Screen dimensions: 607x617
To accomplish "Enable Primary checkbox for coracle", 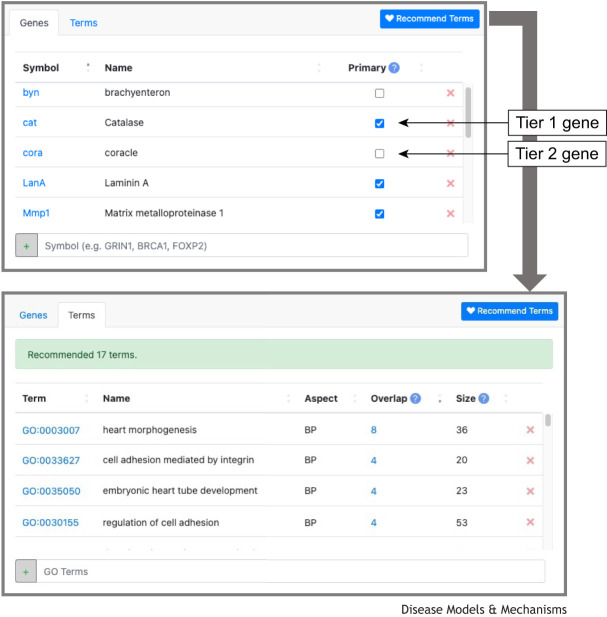I will pos(380,153).
